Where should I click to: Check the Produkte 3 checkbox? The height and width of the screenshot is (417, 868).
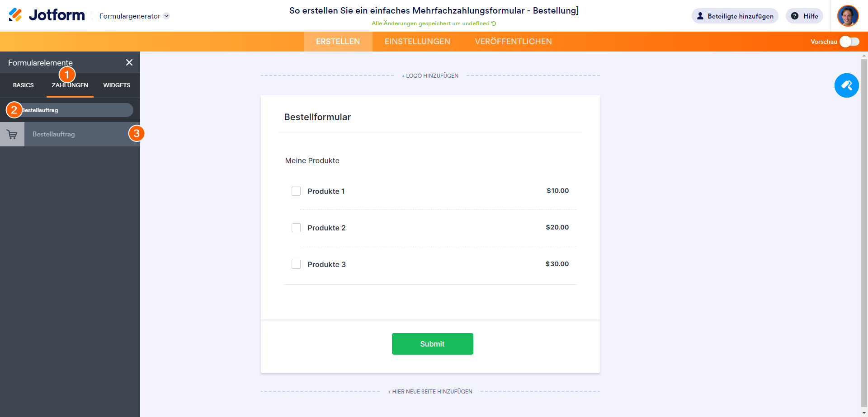tap(296, 264)
